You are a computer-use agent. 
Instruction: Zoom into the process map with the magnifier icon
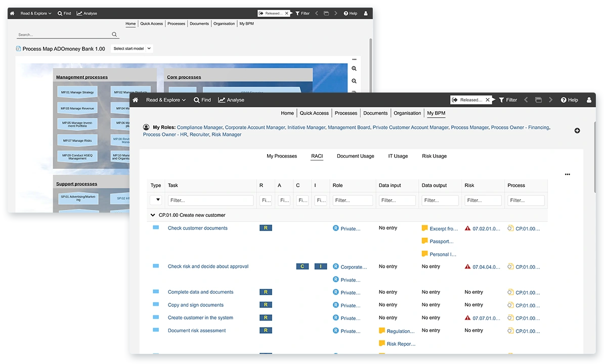(x=354, y=68)
